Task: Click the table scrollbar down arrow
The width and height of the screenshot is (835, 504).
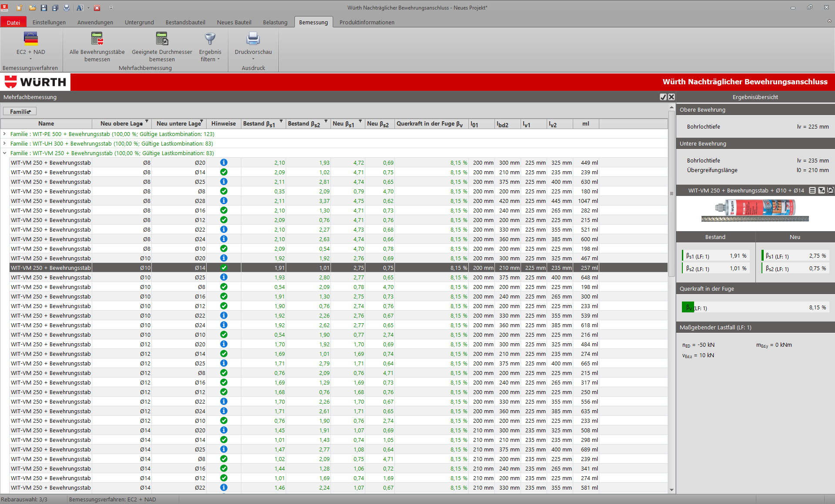Action: tap(671, 490)
